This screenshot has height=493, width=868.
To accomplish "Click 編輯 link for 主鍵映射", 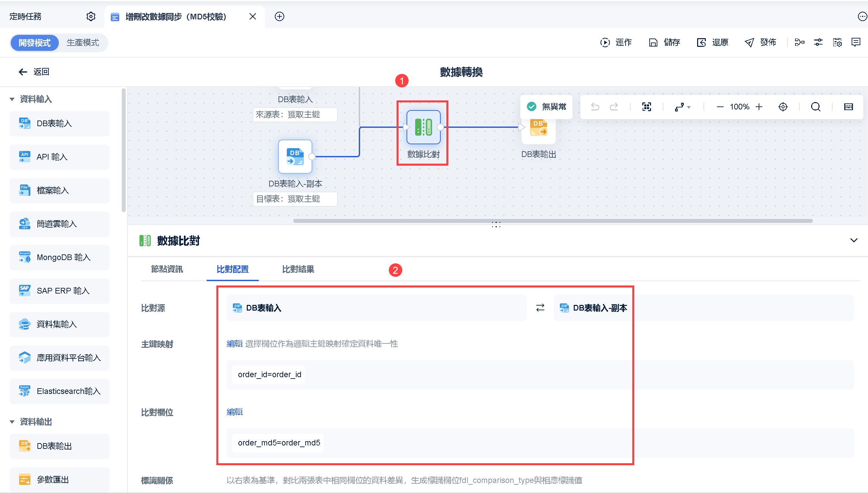I will 234,344.
